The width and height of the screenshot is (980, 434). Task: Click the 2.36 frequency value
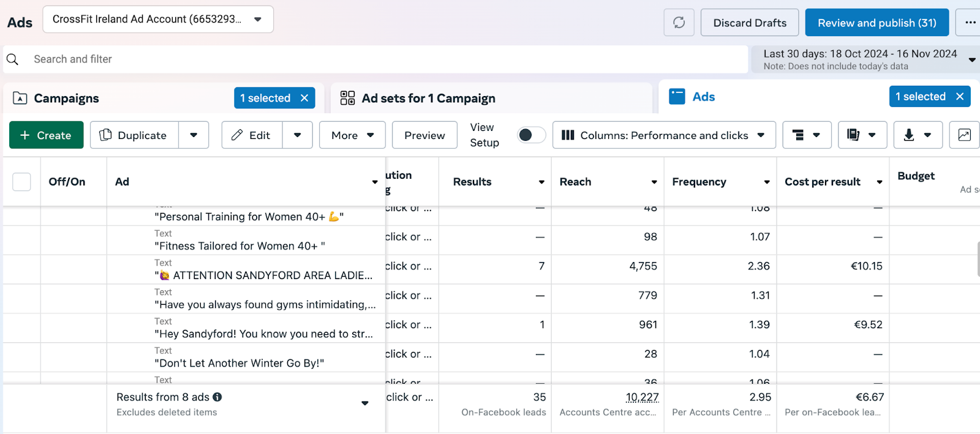coord(758,266)
